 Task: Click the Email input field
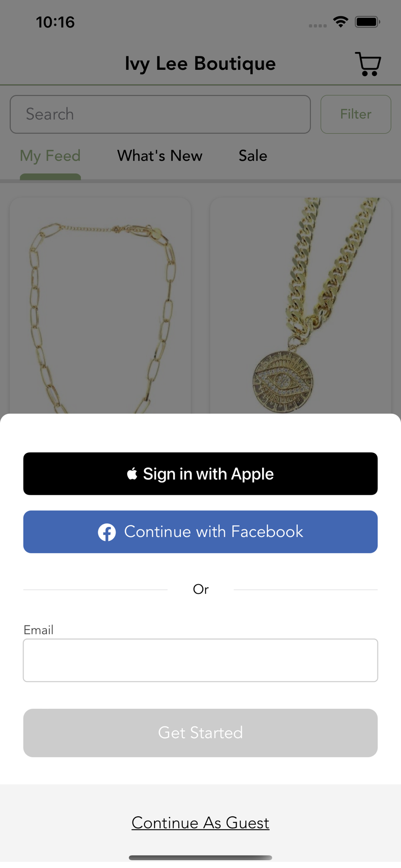(200, 660)
